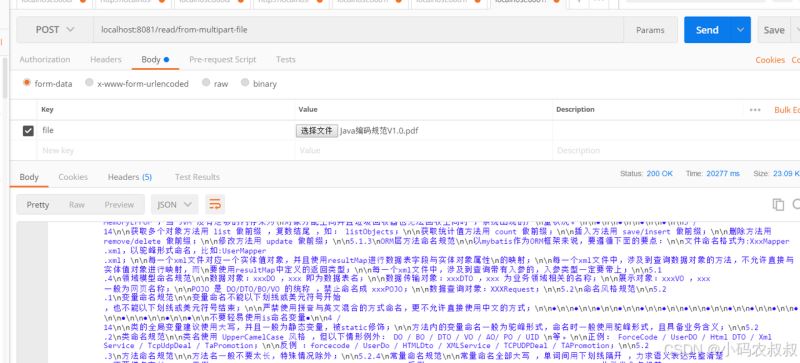800x363 pixels.
Task: Go to the Tests tab
Action: coord(286,59)
